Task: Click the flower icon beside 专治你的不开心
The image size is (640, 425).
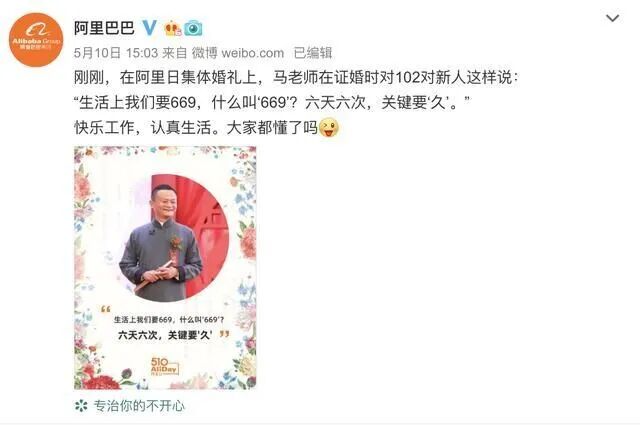Action: click(x=81, y=405)
